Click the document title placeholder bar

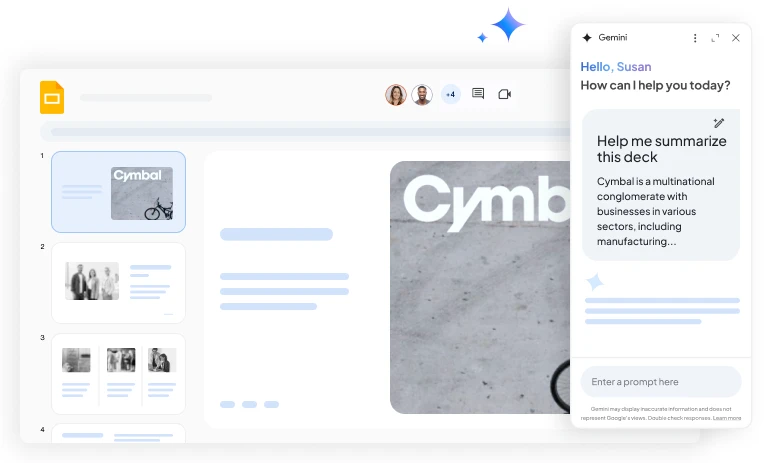pos(146,98)
